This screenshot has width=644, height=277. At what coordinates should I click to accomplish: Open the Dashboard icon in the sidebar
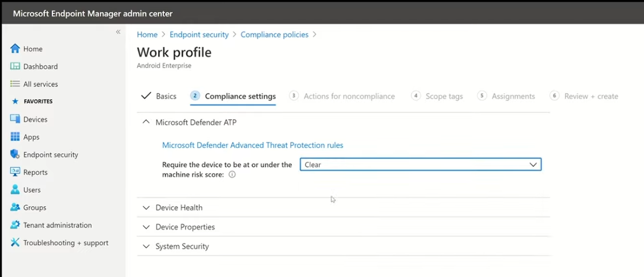click(x=15, y=67)
